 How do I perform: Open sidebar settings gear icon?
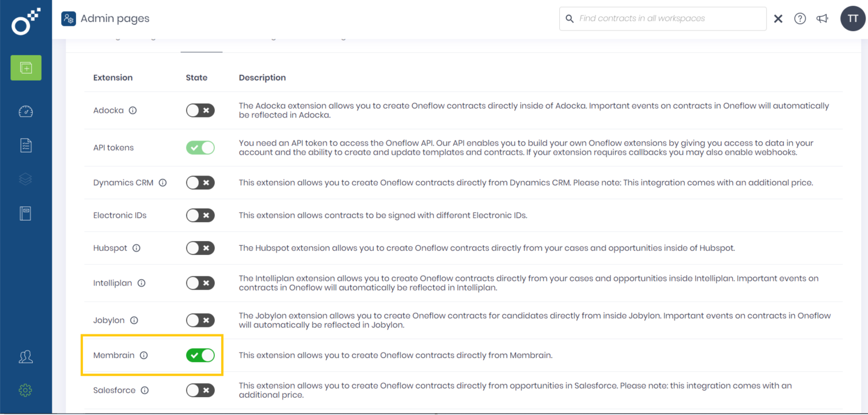tap(25, 390)
